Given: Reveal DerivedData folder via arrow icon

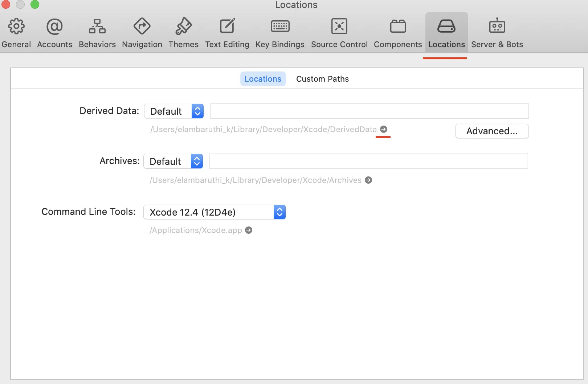Looking at the screenshot, I should [384, 129].
